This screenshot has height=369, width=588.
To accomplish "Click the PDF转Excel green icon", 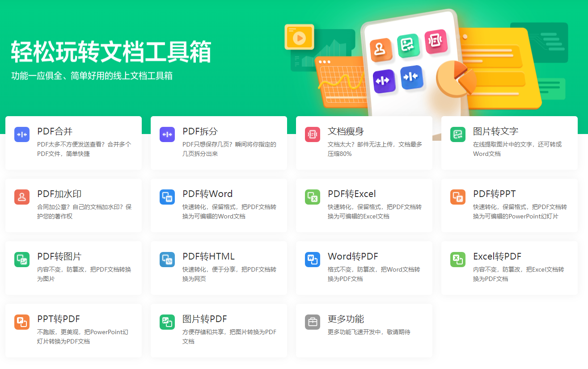I will coord(312,197).
